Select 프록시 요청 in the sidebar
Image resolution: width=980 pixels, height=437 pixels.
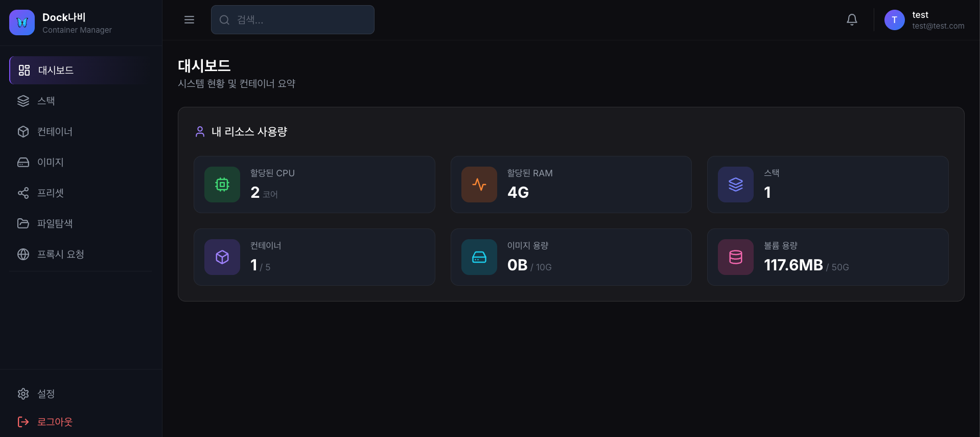point(60,255)
